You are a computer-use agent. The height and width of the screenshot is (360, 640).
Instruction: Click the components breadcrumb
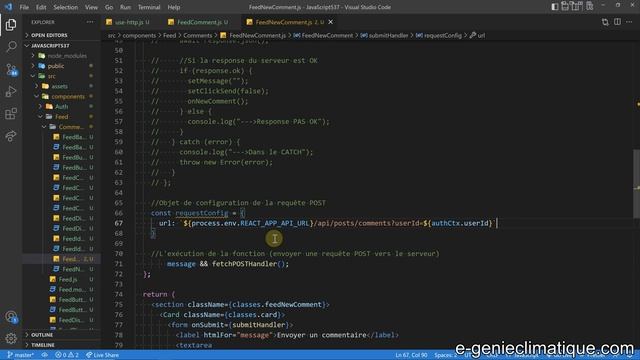click(139, 36)
